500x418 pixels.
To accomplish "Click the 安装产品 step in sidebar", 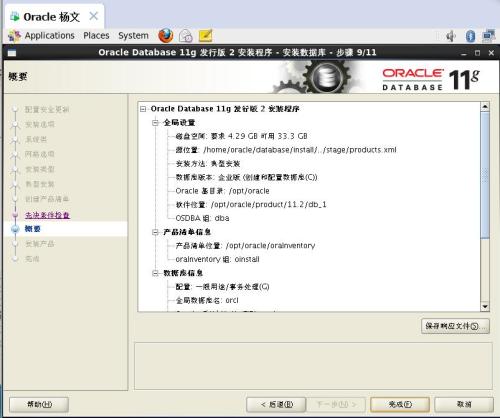I will (x=40, y=244).
